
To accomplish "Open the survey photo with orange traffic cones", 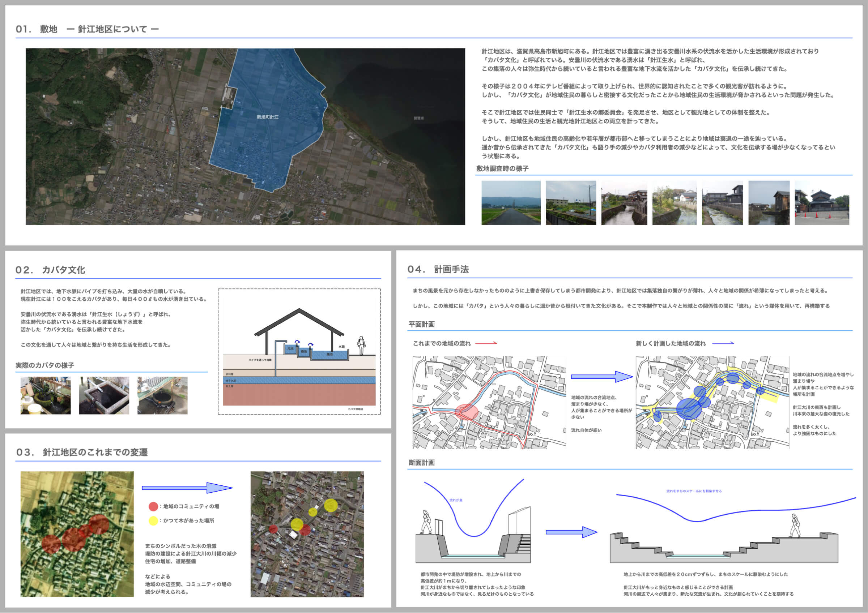I will coord(822,203).
